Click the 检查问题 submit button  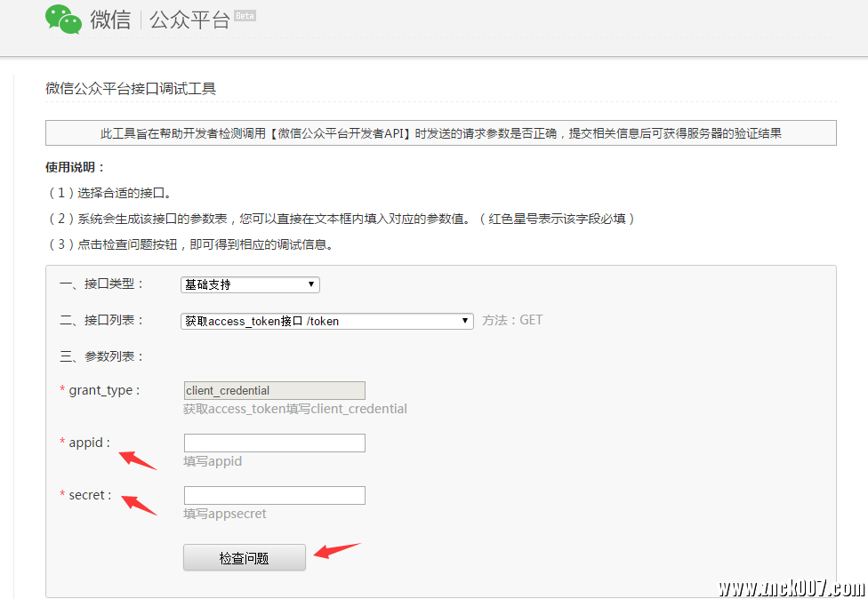[x=244, y=557]
